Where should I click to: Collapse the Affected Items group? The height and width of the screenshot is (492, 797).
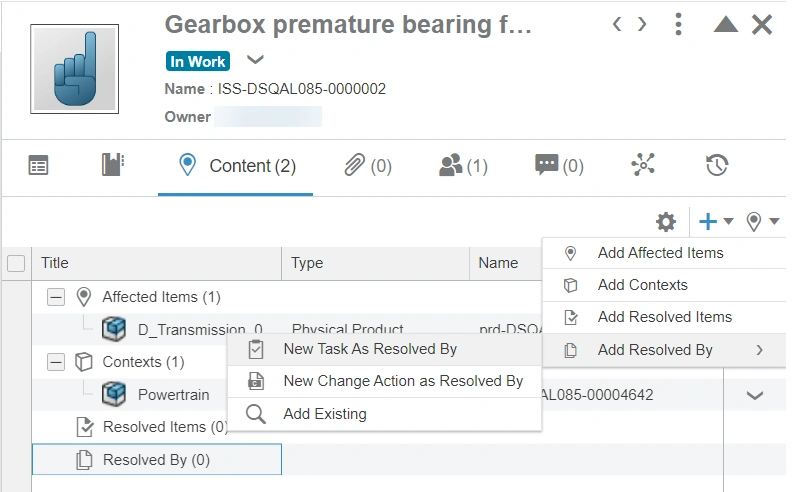tap(56, 297)
